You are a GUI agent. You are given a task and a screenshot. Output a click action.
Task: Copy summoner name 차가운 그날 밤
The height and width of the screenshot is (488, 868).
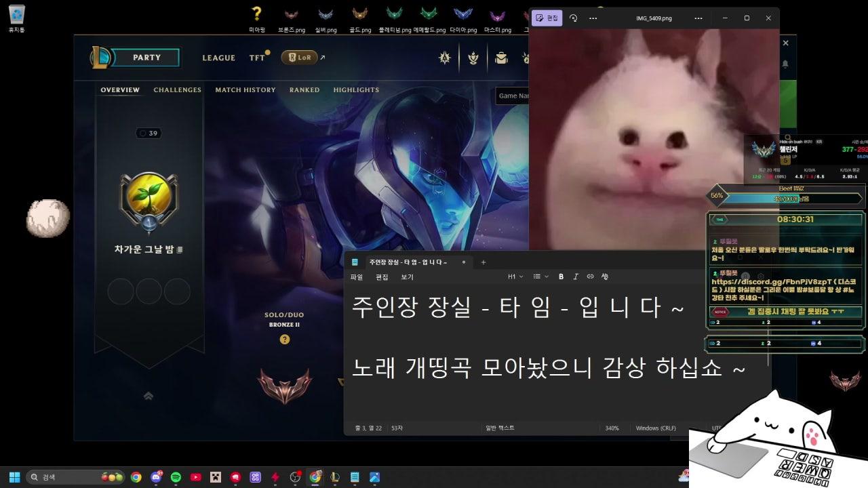point(180,250)
